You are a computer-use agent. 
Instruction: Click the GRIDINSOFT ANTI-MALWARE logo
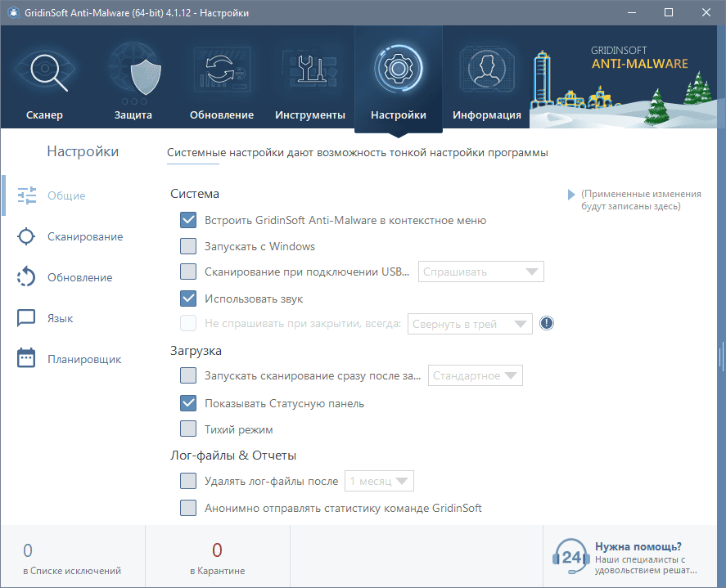click(639, 58)
